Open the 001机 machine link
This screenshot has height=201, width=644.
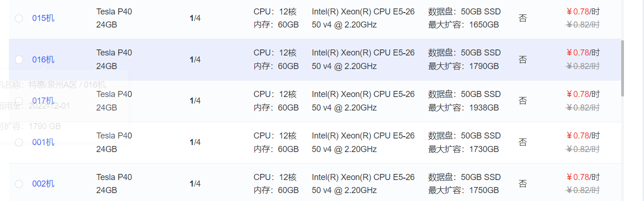43,142
